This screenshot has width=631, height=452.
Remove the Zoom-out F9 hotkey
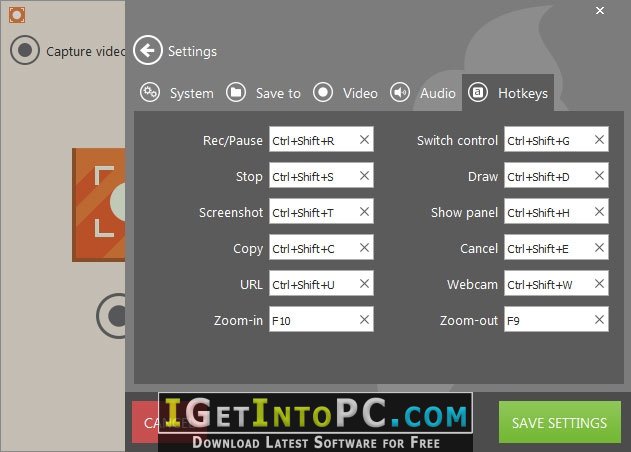tap(599, 320)
